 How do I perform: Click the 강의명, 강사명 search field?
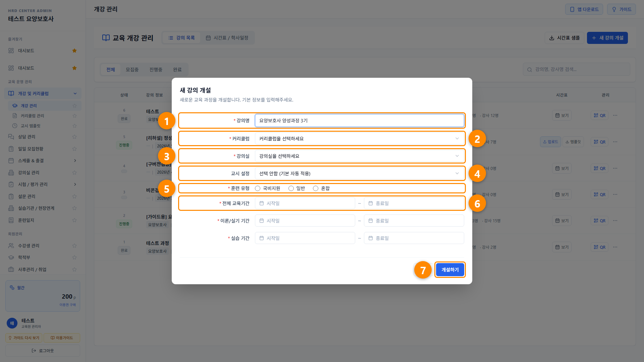tap(576, 69)
